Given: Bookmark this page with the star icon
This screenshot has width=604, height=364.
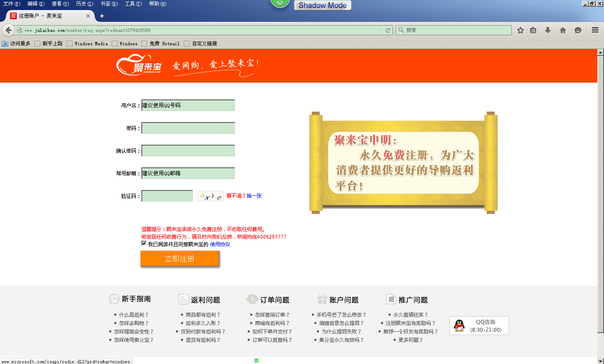Looking at the screenshot, I should coord(521,30).
